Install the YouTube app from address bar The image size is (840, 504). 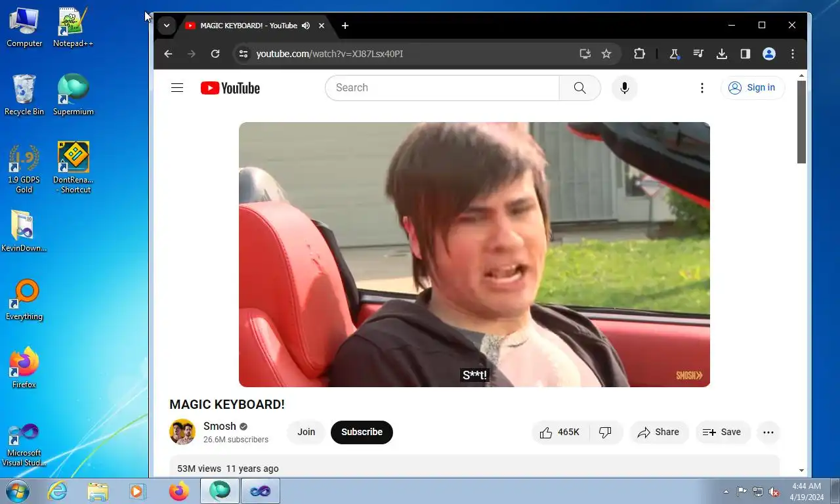click(585, 54)
